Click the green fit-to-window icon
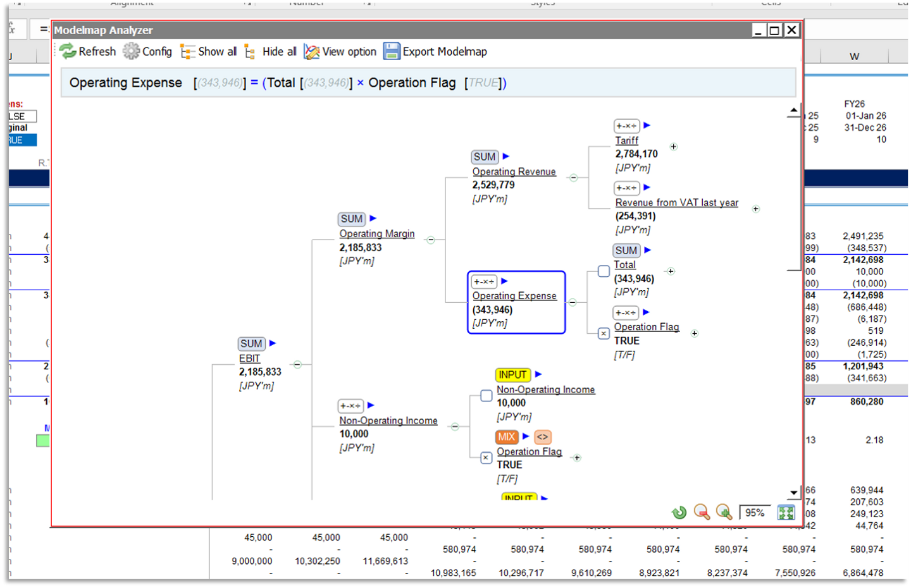 (x=786, y=513)
